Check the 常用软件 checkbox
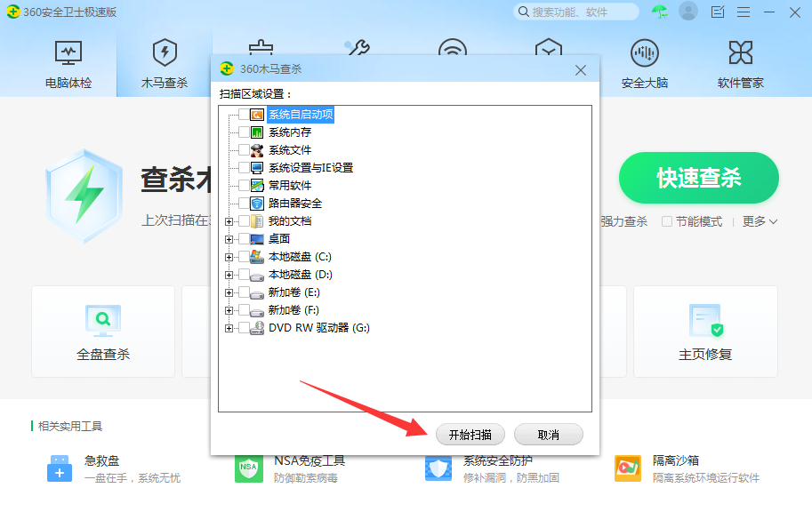This screenshot has width=812, height=512. point(244,186)
